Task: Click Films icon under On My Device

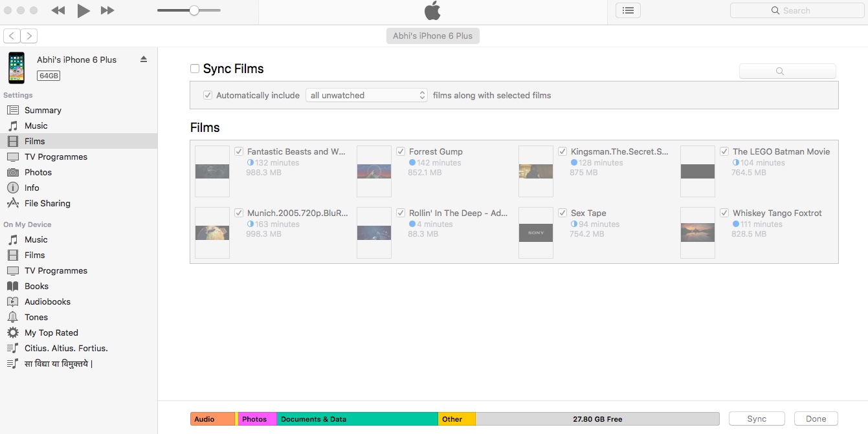Action: (x=13, y=255)
